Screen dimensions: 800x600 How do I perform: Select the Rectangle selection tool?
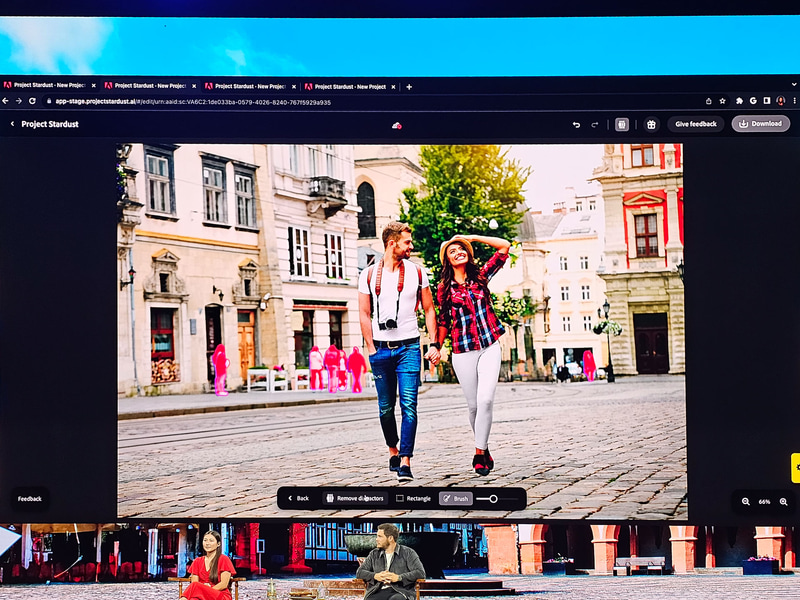tap(414, 498)
